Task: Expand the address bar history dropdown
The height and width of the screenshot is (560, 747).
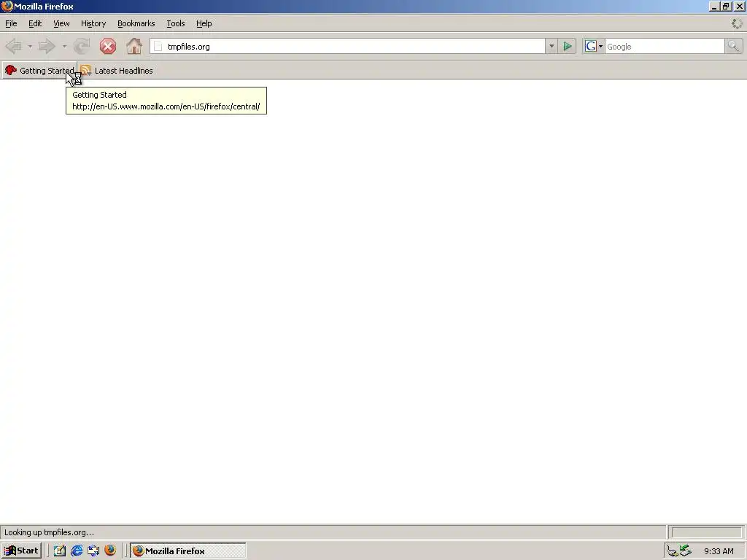Action: pos(551,46)
